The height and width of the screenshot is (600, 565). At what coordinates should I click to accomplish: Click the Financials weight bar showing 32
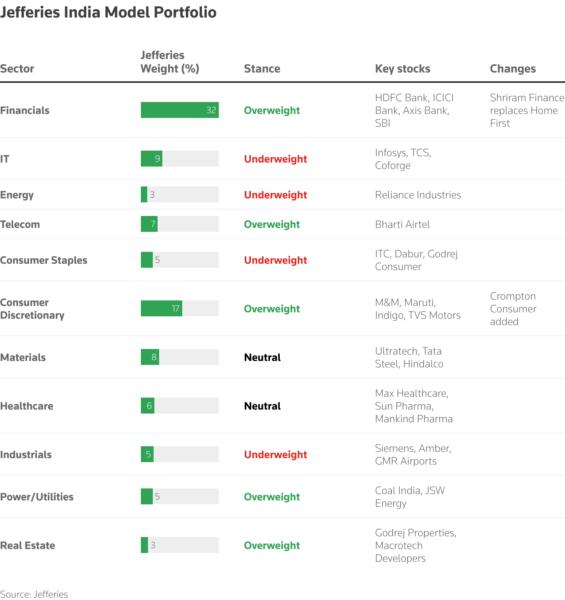[180, 110]
